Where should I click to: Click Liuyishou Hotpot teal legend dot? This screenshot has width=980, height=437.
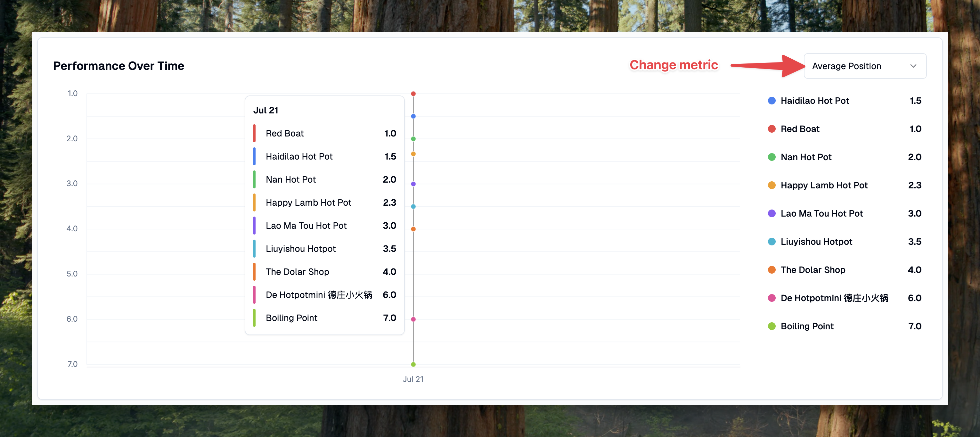click(x=772, y=242)
